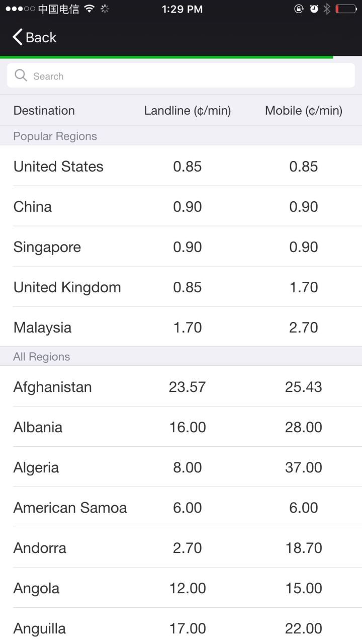Tap the Mobile (¢/min) column header
The height and width of the screenshot is (644, 362).
[304, 111]
